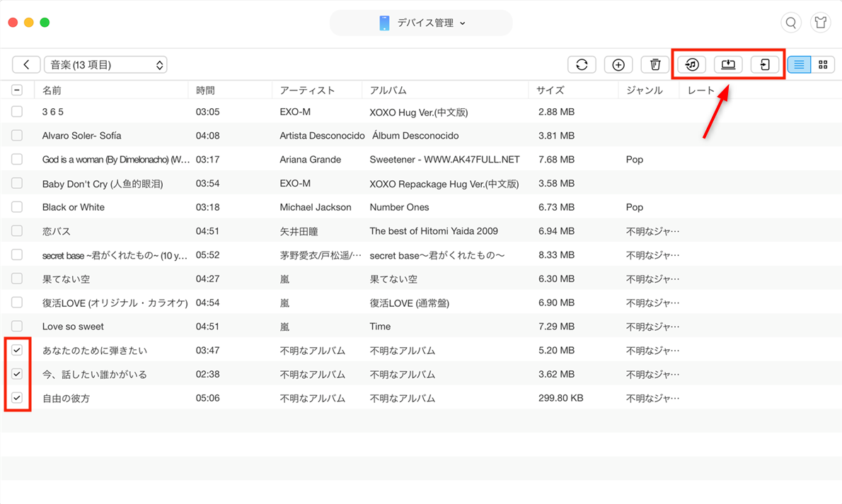Check the box for 3 6 5
Screen dimensions: 842x504
17,112
